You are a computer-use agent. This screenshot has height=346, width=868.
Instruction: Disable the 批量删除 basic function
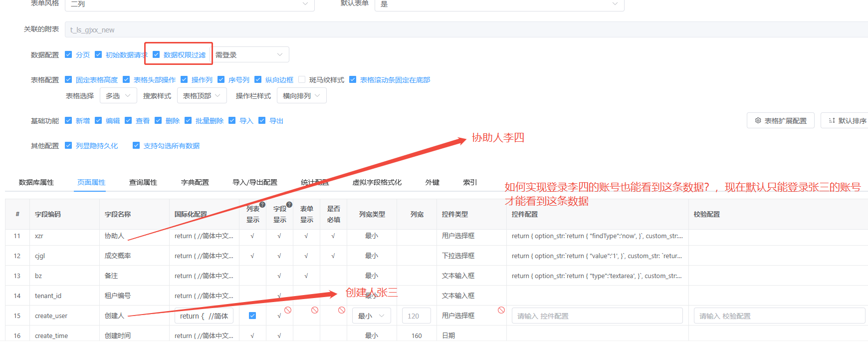click(188, 121)
